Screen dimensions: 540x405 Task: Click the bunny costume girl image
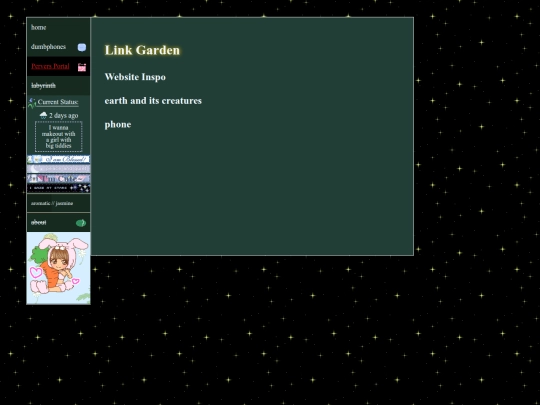tap(59, 268)
